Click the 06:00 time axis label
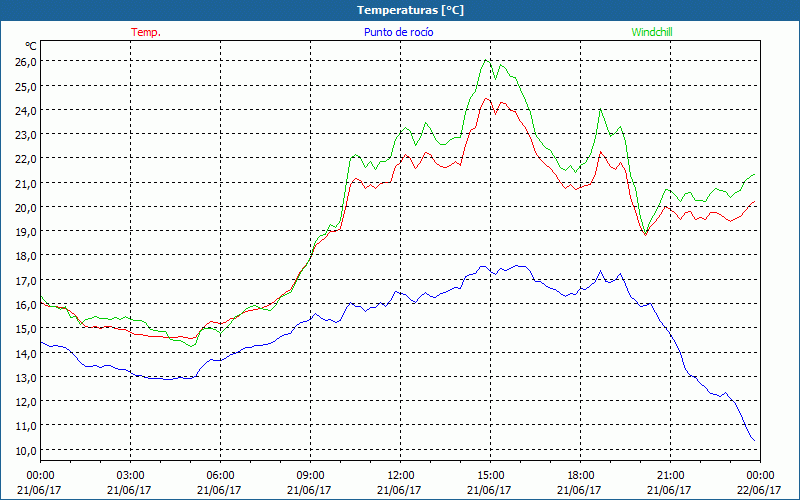 tap(220, 476)
